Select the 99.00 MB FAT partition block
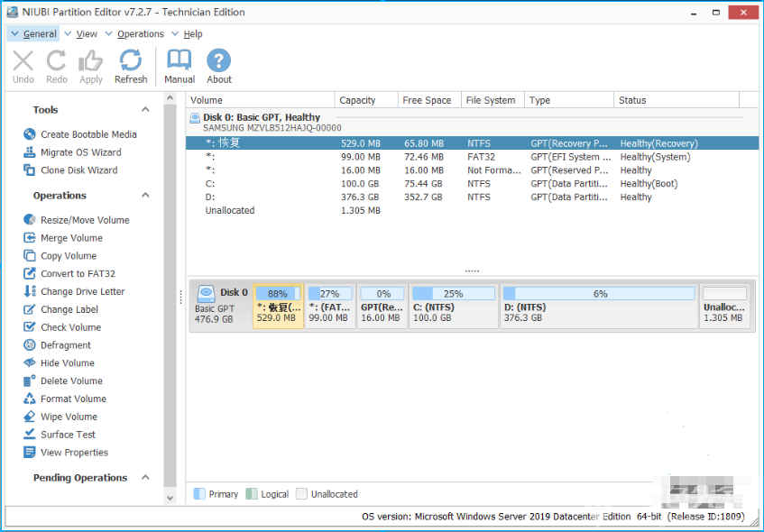This screenshot has width=764, height=532. pos(330,307)
